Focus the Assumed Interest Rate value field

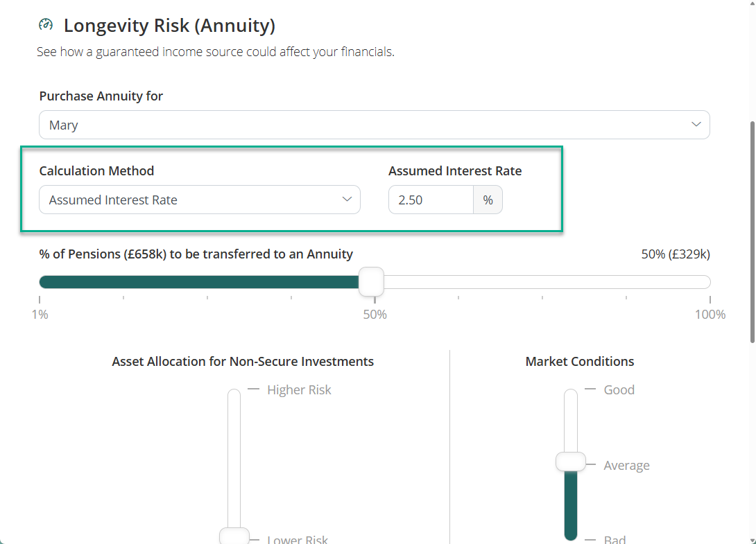click(431, 200)
